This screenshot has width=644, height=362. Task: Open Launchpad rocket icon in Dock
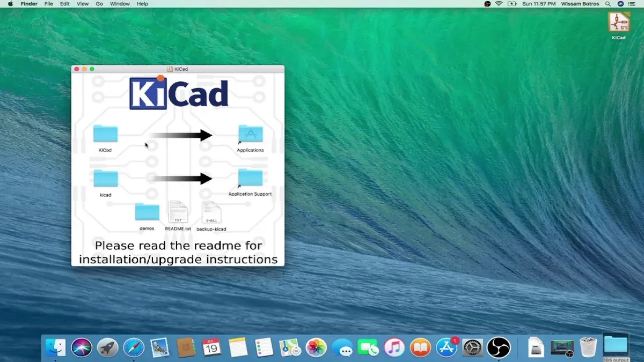tap(107, 348)
